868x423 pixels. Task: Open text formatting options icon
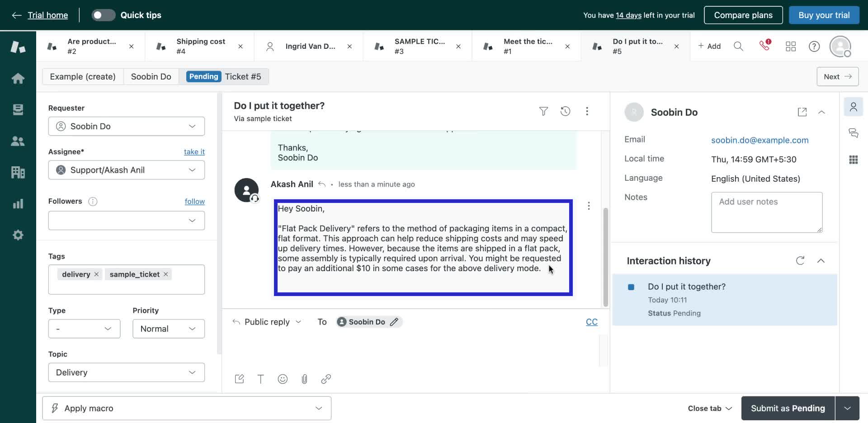click(261, 379)
